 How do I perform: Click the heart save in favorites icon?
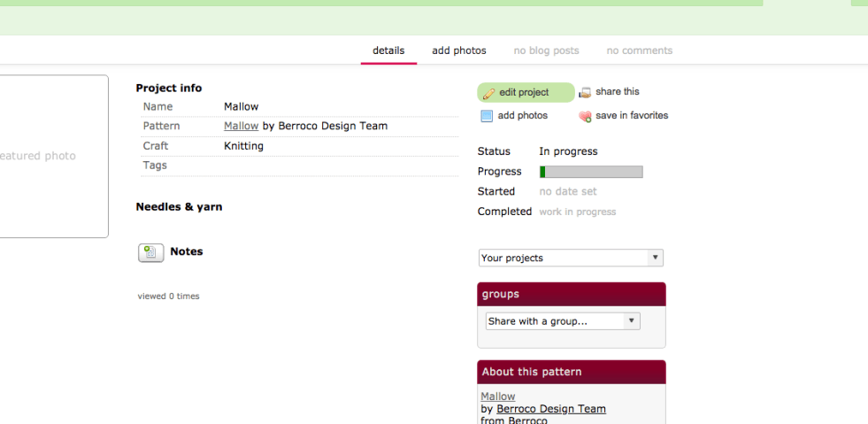tap(585, 117)
